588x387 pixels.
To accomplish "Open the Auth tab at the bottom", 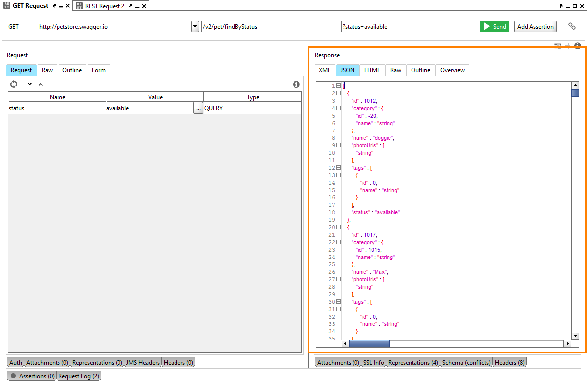I will [x=16, y=362].
